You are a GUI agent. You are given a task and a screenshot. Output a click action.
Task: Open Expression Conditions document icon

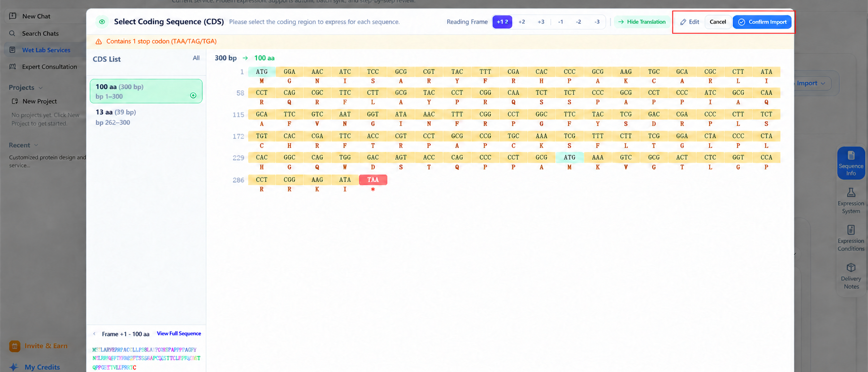click(x=851, y=230)
